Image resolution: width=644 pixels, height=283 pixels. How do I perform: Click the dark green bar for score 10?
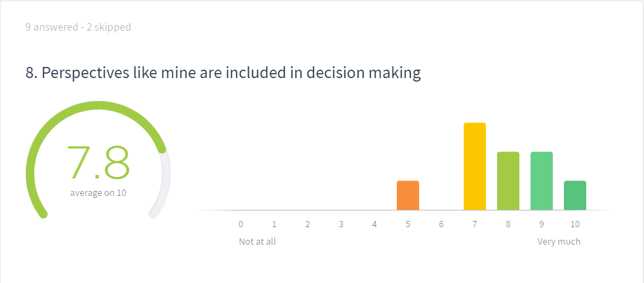(575, 195)
